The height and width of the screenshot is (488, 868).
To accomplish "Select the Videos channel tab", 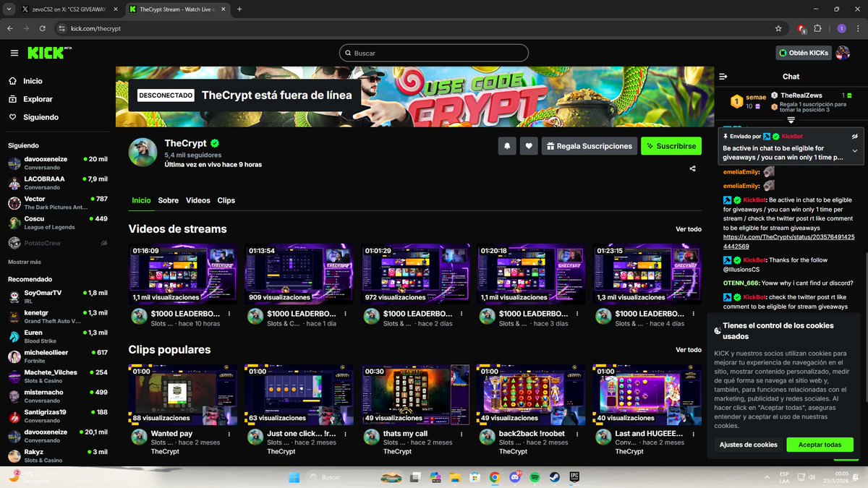I will (198, 200).
